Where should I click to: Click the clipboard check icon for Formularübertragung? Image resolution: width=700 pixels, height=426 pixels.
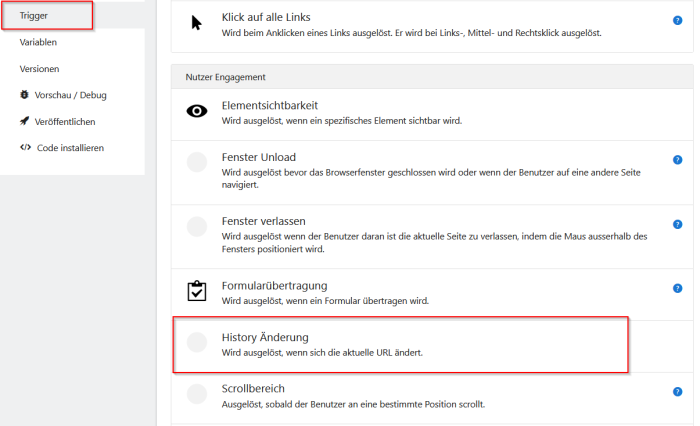coord(197,291)
